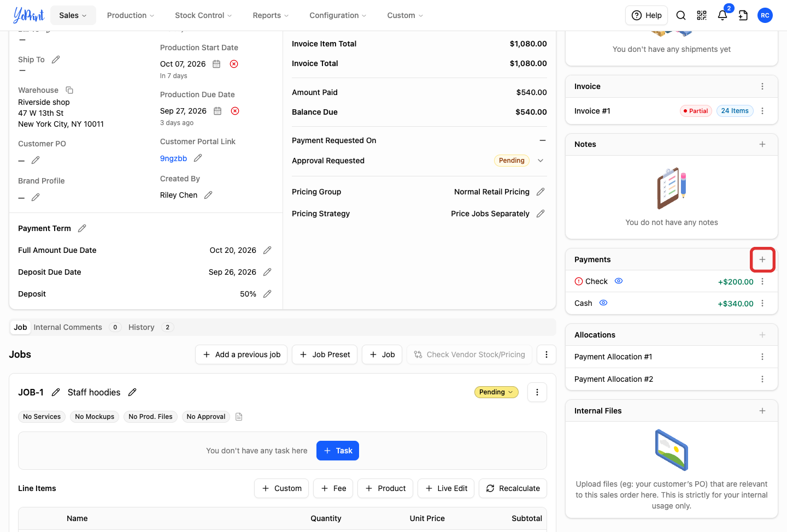Edit the Customer Portal Link pencil
This screenshot has width=787, height=532.
tap(198, 158)
